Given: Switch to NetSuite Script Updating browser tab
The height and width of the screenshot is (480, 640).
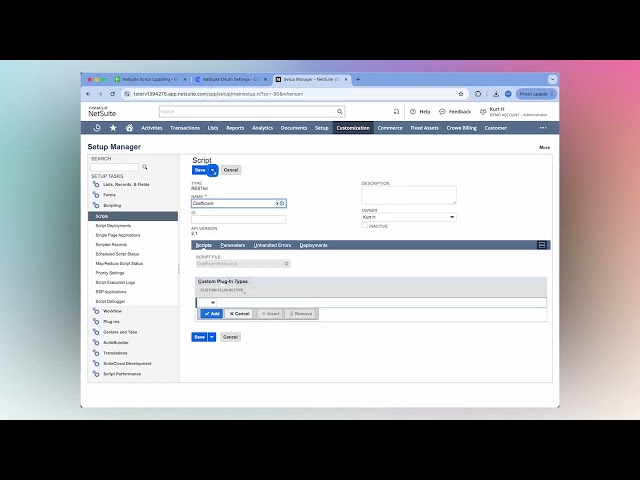Looking at the screenshot, I should pos(151,80).
